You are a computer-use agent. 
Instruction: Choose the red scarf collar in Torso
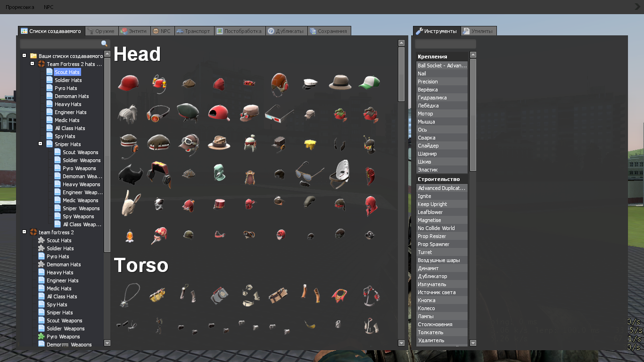(339, 296)
